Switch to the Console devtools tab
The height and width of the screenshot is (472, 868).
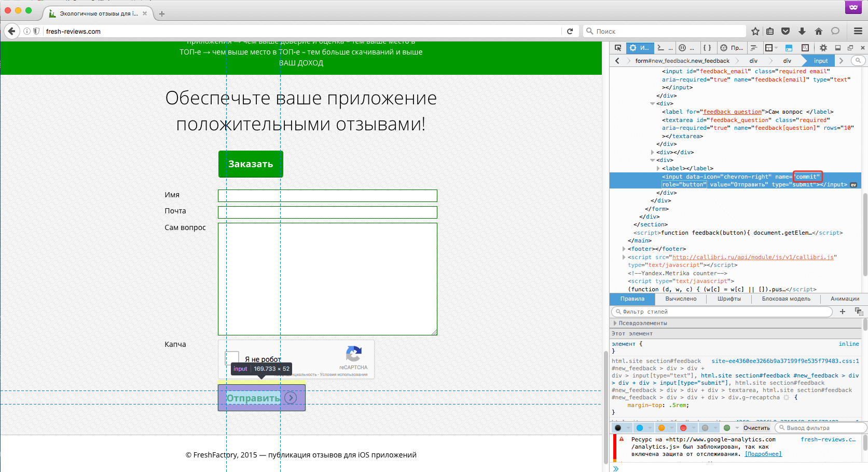(664, 48)
